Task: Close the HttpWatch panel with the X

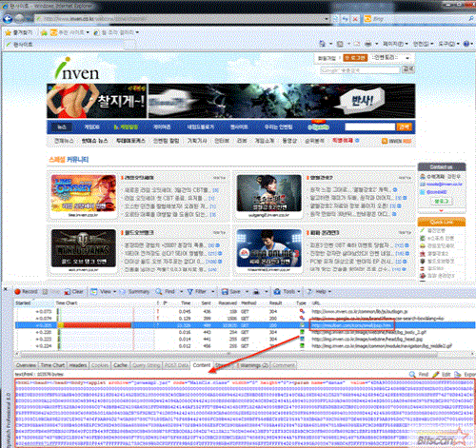Action: coord(6,289)
